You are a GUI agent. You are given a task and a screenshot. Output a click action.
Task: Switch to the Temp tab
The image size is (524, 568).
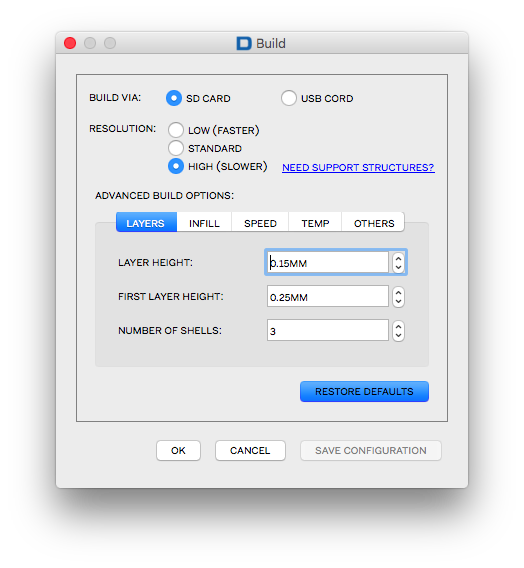(315, 222)
